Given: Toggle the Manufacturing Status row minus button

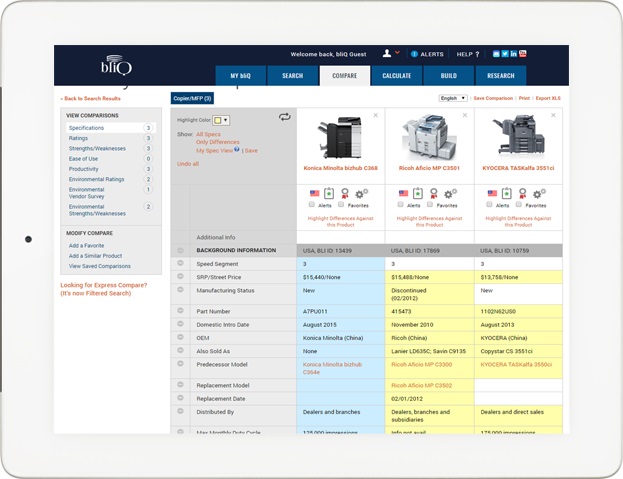Looking at the screenshot, I should pyautogui.click(x=180, y=290).
